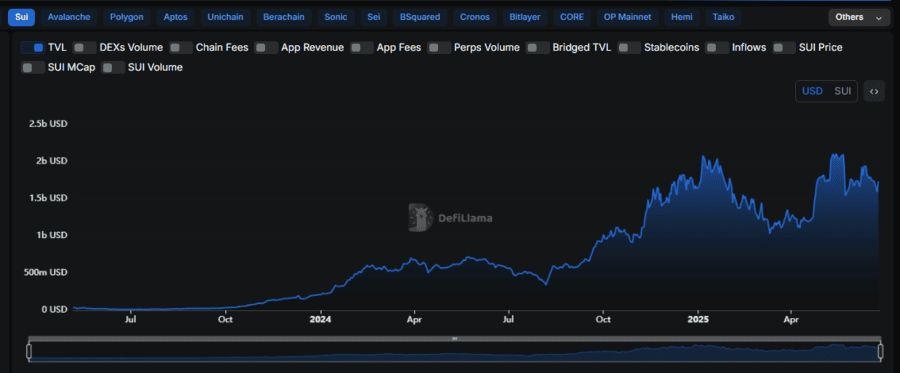This screenshot has height=373, width=900.
Task: Select the BSquared chain tab
Action: [420, 17]
